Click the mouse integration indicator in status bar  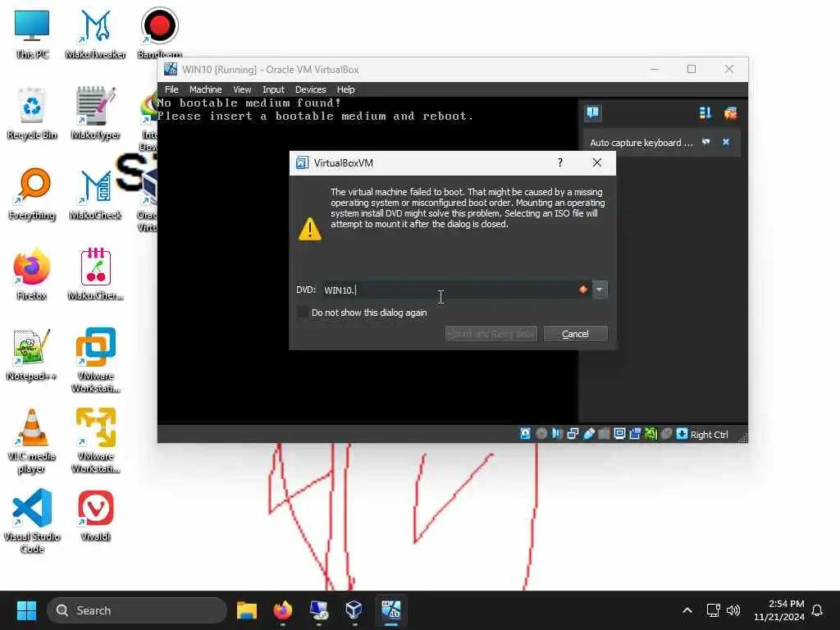click(666, 434)
